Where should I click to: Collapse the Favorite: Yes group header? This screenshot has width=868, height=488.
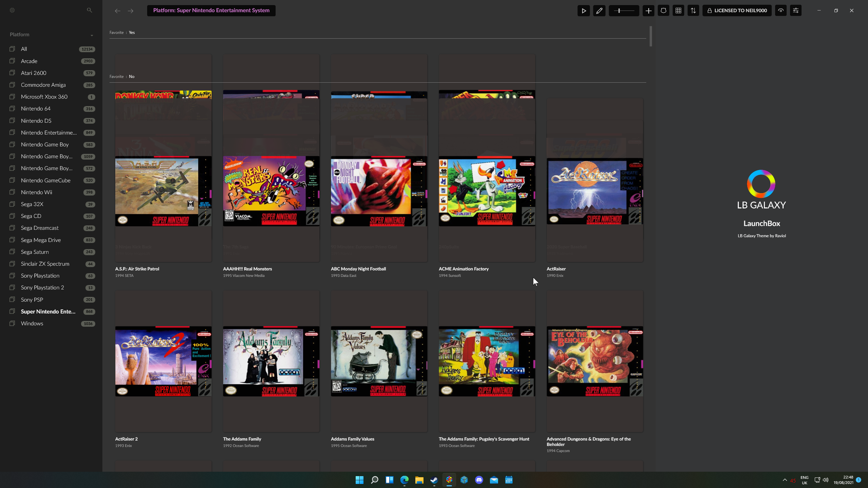pos(122,33)
